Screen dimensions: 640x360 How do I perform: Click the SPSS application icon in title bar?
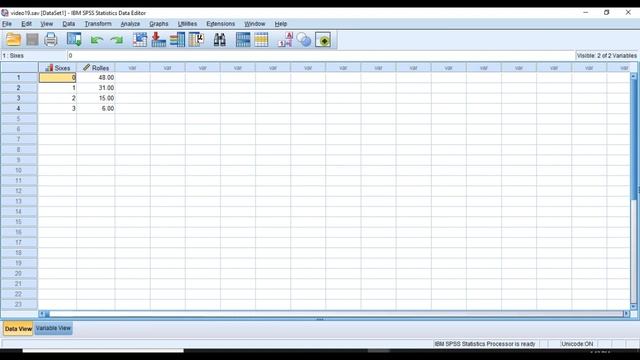5,13
